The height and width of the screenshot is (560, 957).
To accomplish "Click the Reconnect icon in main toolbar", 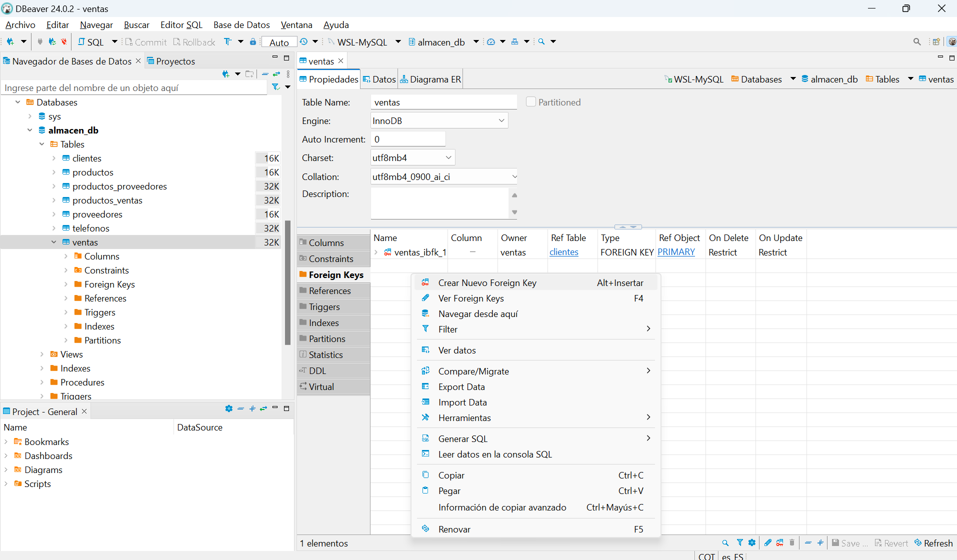I will (52, 42).
